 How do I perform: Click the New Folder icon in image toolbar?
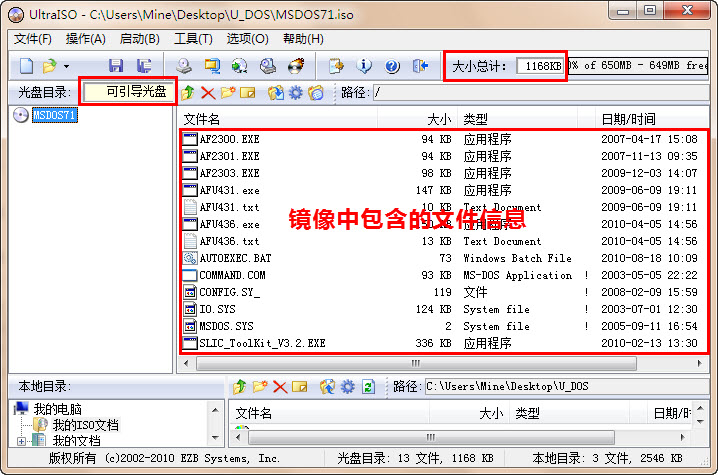(x=228, y=93)
